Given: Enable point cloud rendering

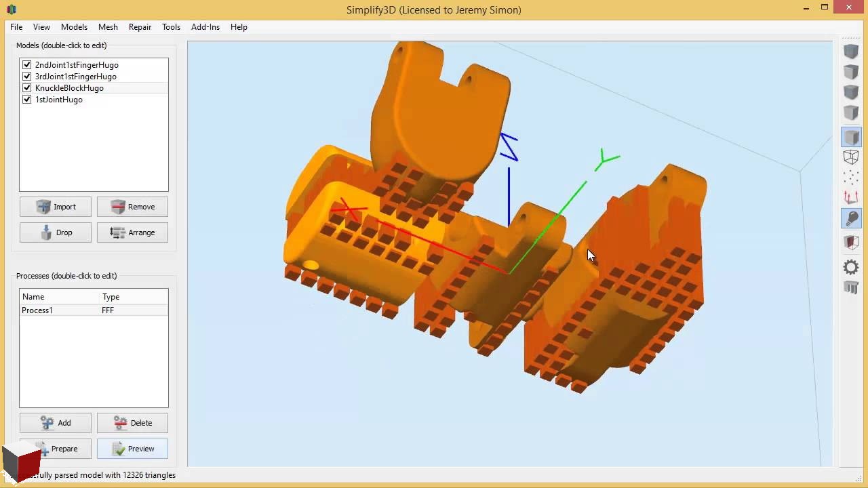Looking at the screenshot, I should pos(851,178).
